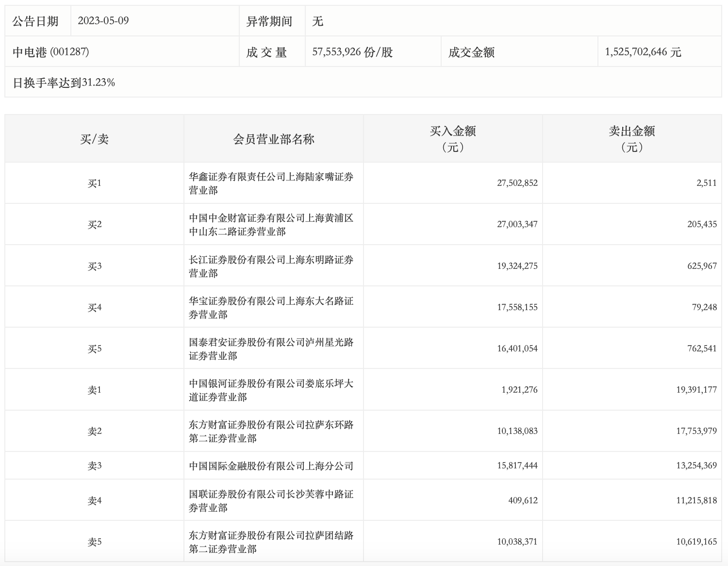Click sell amount 17,753,979

696,431
